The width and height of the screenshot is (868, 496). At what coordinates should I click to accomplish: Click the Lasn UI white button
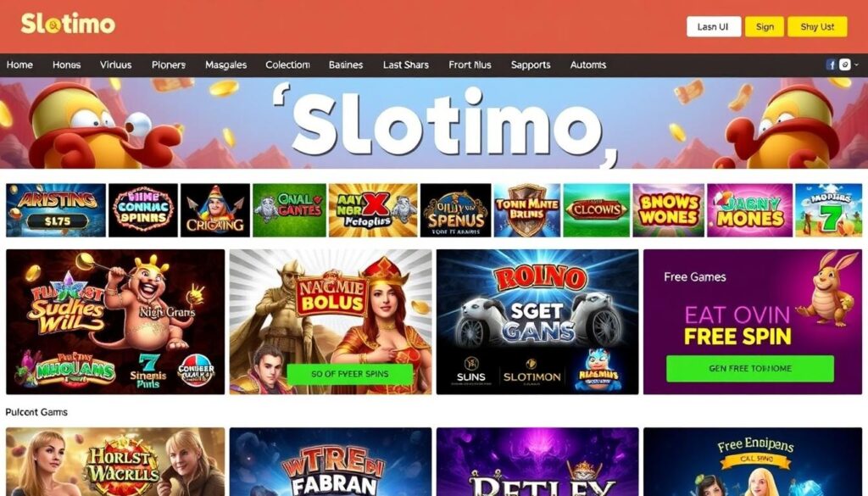click(x=714, y=26)
